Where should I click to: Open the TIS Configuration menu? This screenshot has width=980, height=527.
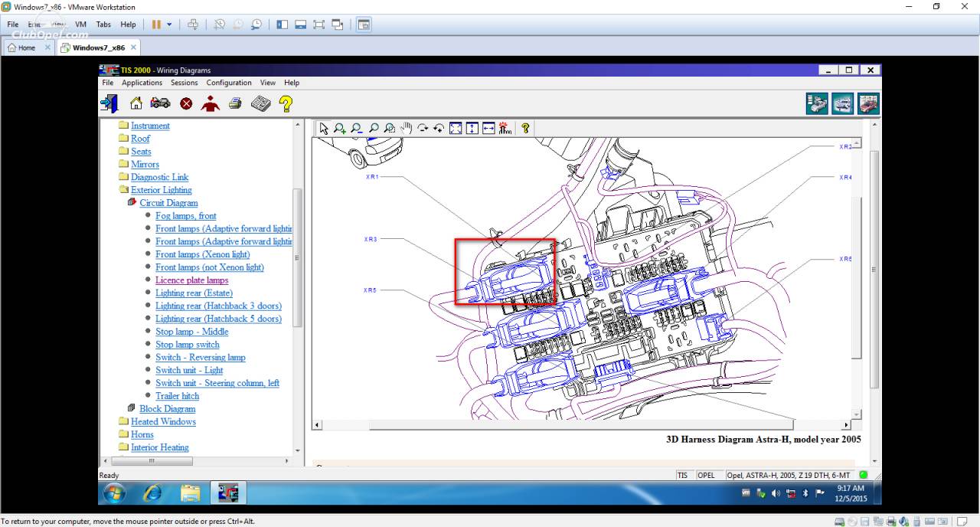tap(229, 83)
